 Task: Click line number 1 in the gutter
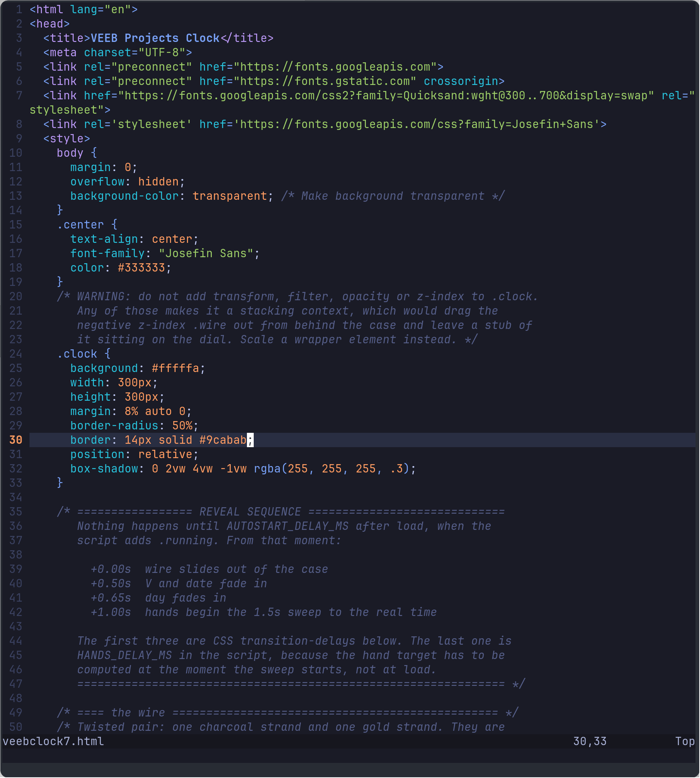pos(19,9)
